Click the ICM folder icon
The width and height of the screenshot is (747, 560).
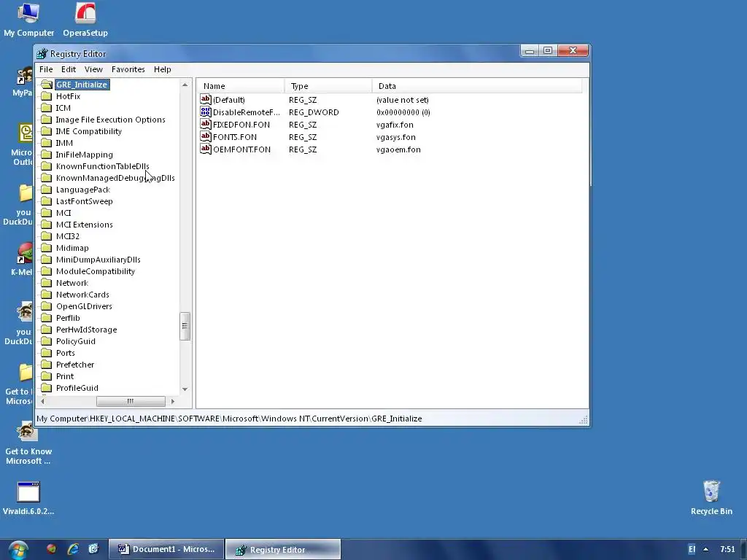(x=46, y=108)
